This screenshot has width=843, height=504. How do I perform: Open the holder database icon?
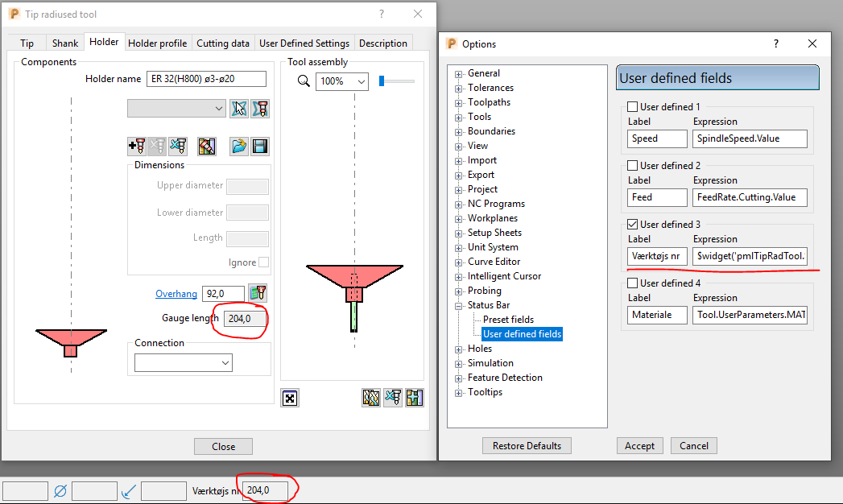(x=207, y=146)
